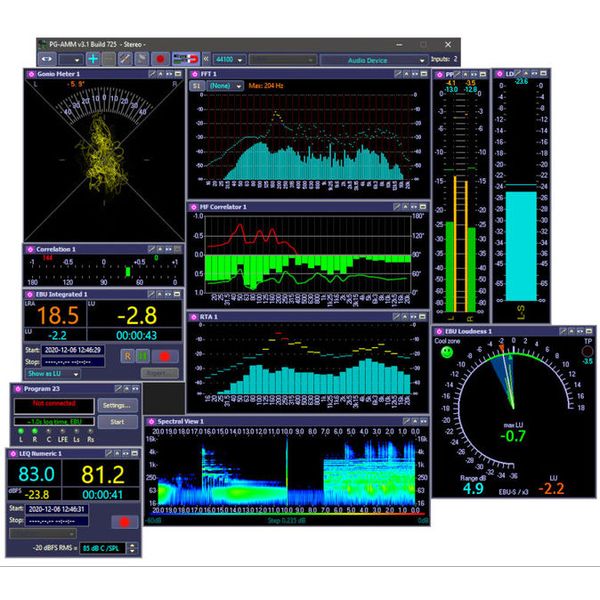Click the Start time field in EBU Integrated 1
Viewport: 600px width, 600px height.
click(73, 350)
